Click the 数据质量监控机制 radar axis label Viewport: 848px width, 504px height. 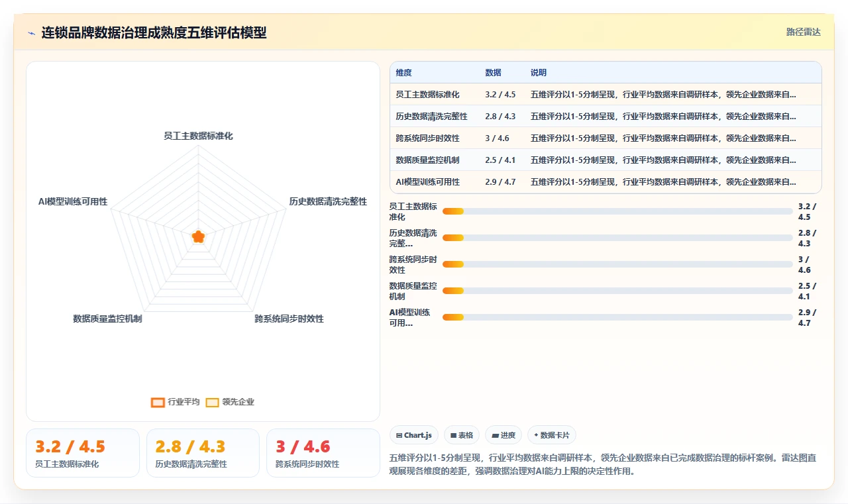coord(107,319)
